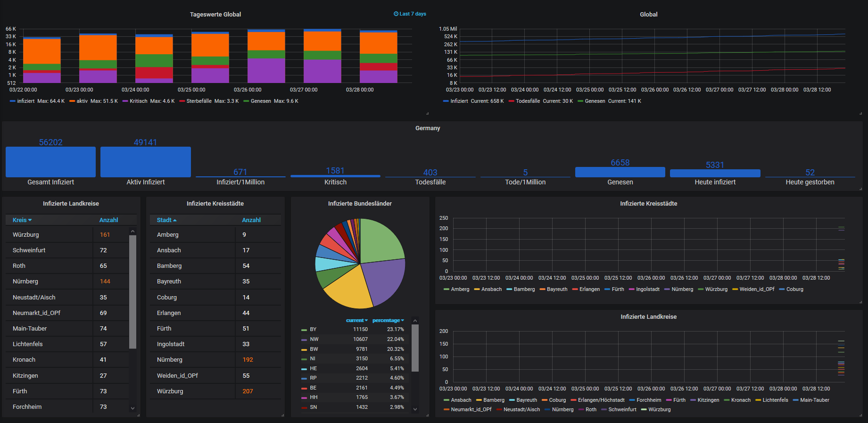Click the up arrow of Bundesländer legend scrollbar
Viewport: 868px width, 423px height.
click(415, 321)
